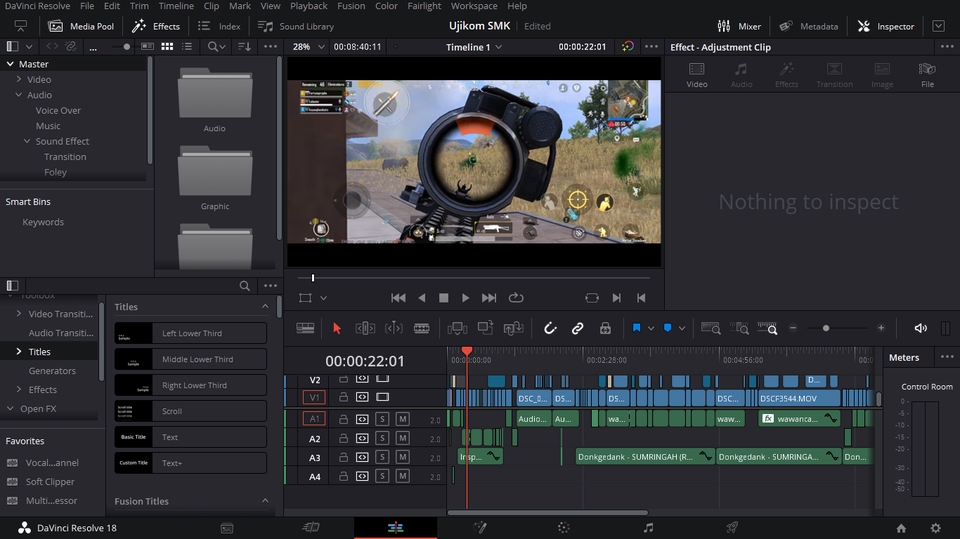Open the Audio folder thumbnail
960x539 pixels.
tap(215, 93)
